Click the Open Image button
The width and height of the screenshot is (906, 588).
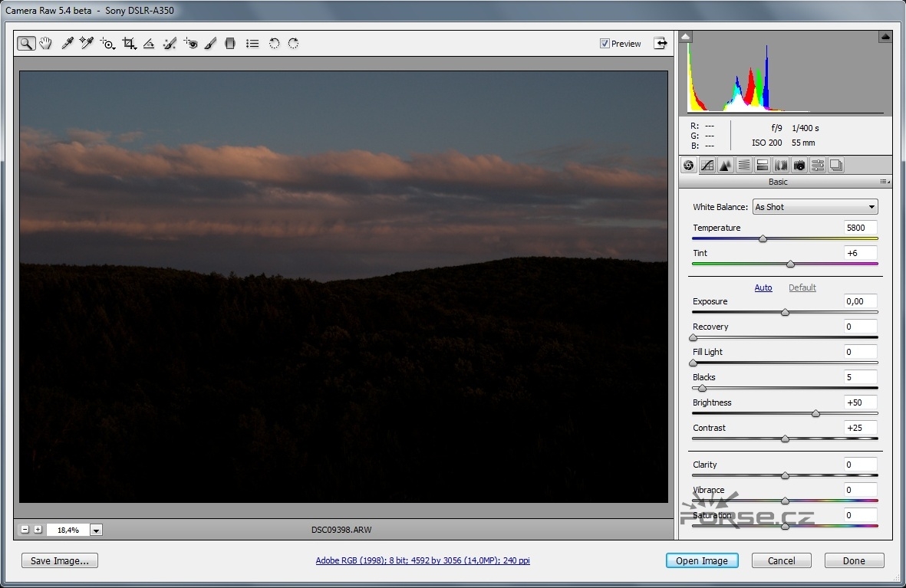[x=702, y=560]
